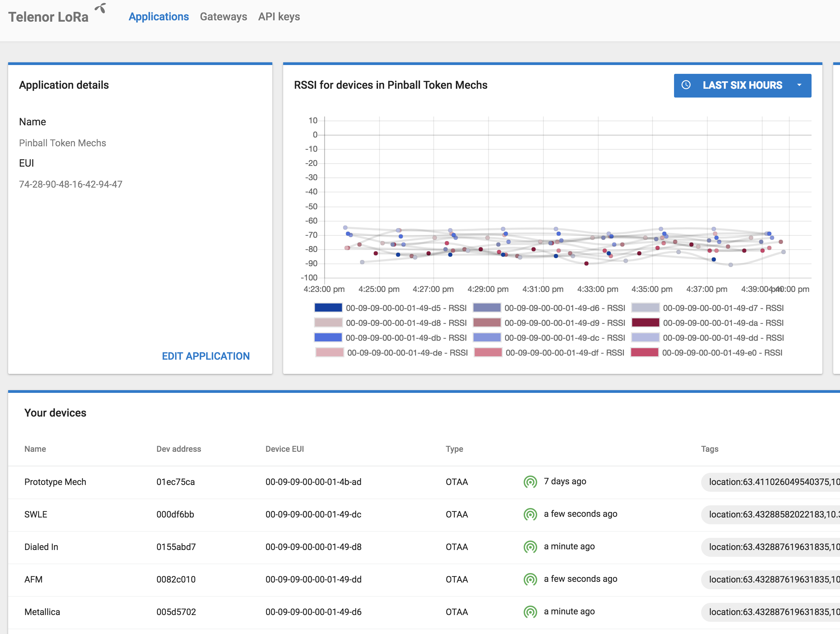Click signal icon in Metallica row

tap(530, 612)
